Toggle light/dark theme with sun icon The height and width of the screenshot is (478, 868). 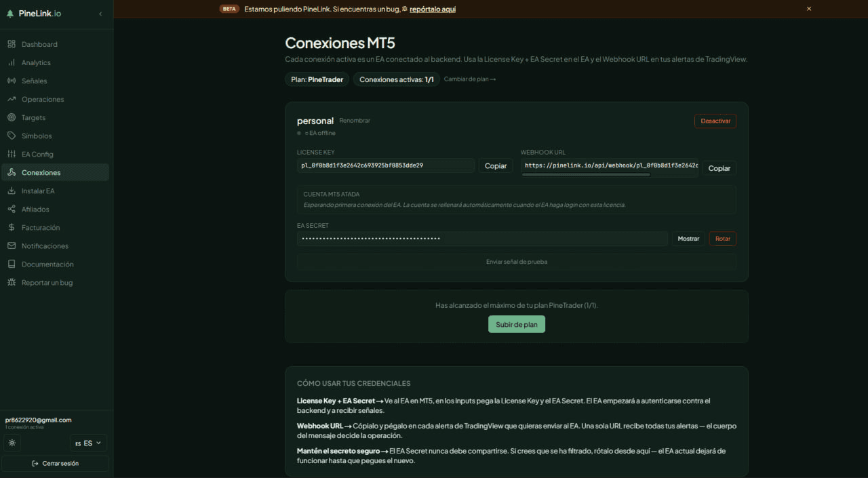pyautogui.click(x=12, y=443)
